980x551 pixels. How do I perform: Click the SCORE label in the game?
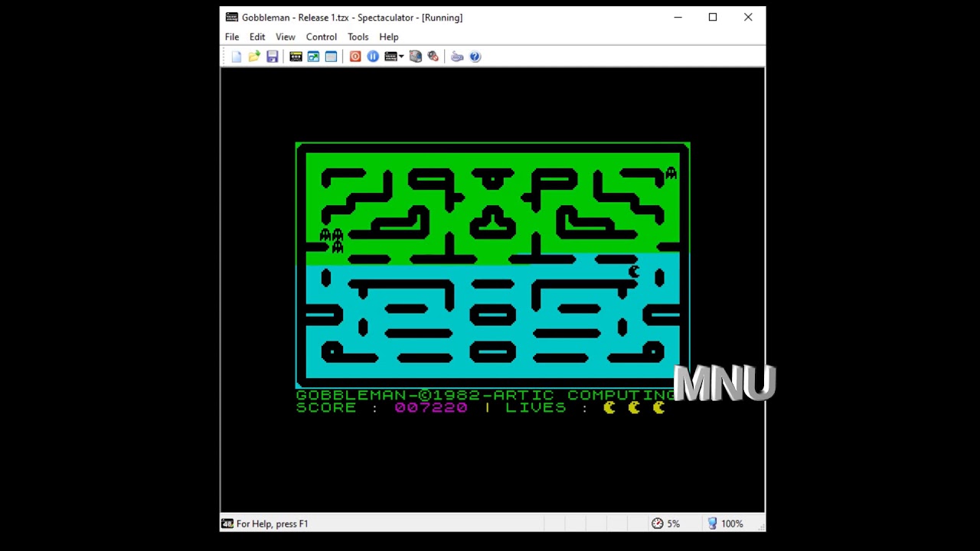point(326,408)
